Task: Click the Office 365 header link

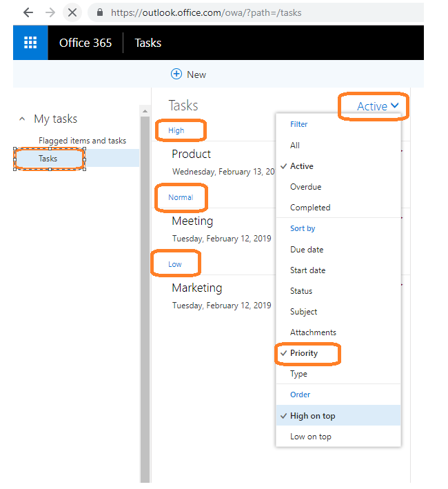Action: coord(85,43)
